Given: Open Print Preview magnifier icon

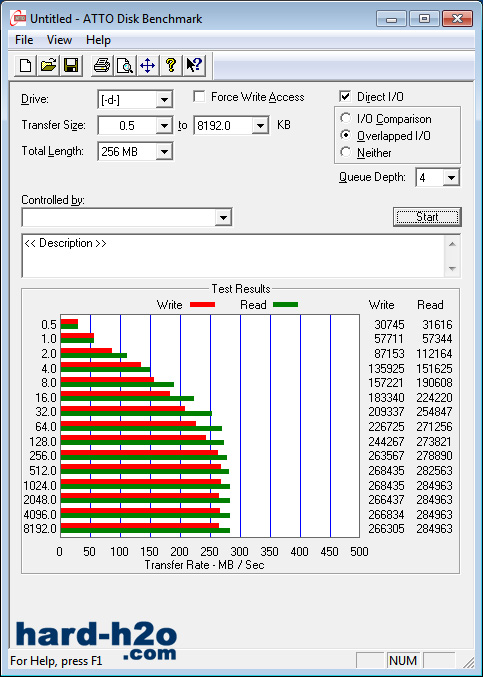Looking at the screenshot, I should (x=125, y=66).
